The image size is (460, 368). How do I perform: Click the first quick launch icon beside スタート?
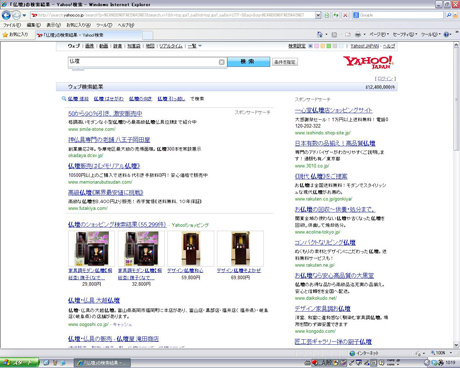tap(46, 363)
